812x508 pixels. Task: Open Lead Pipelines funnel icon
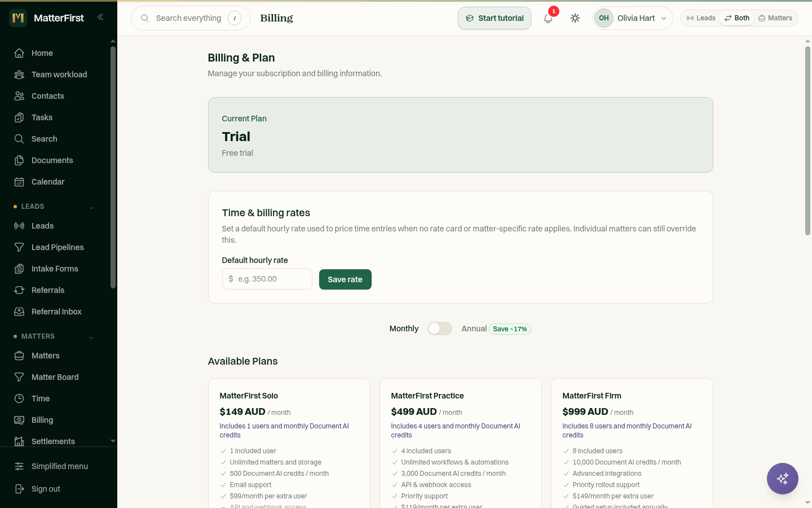pyautogui.click(x=19, y=247)
